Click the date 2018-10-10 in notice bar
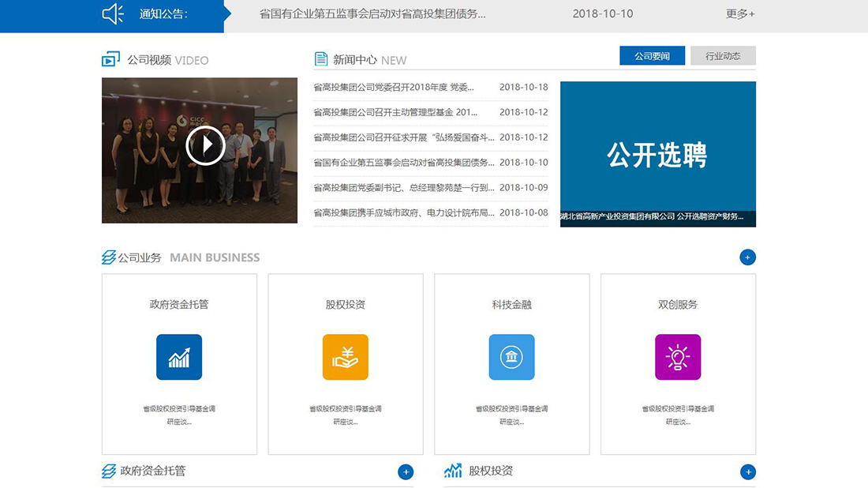The image size is (868, 488). point(603,14)
